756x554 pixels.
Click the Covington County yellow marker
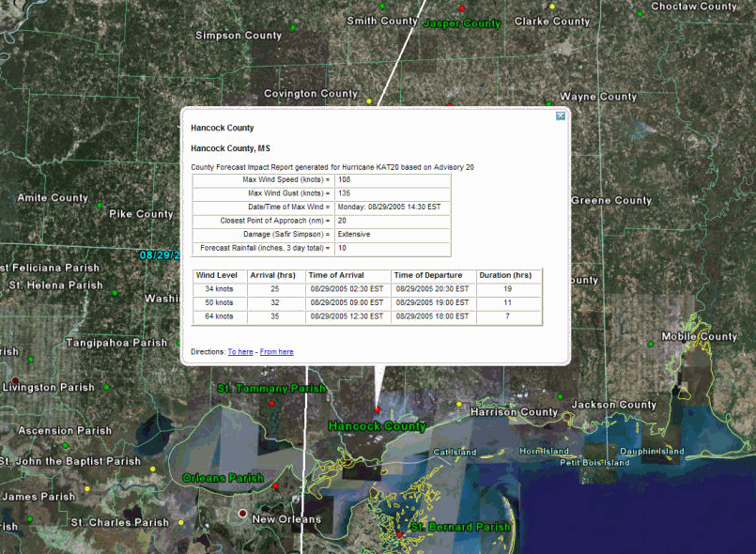coord(369,100)
